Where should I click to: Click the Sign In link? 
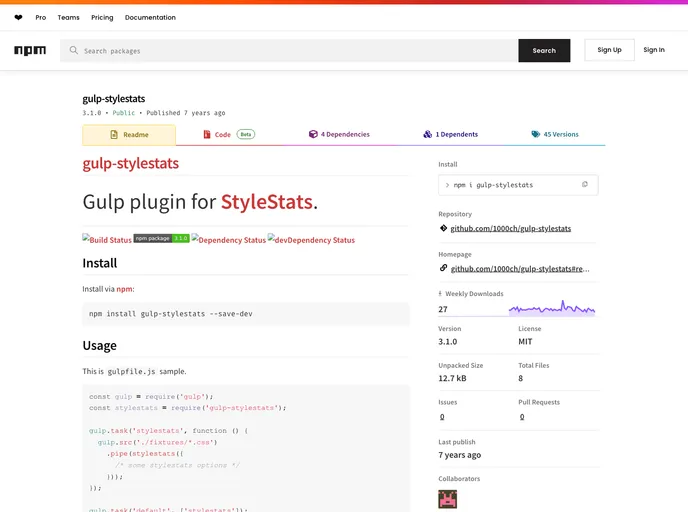[x=654, y=50]
